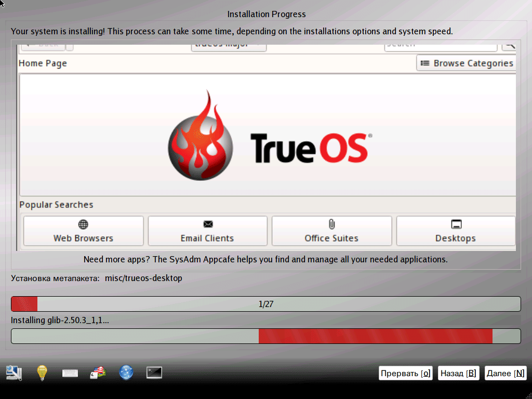Screen dimensions: 532x399
Task: Click the Installing glib-2.50.3_1,1... status text
Action: coord(60,320)
